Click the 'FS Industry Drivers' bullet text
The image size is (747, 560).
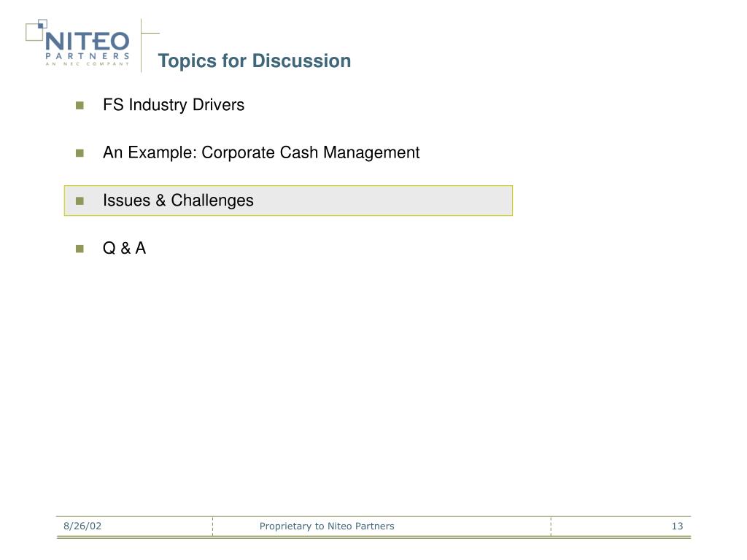click(x=174, y=105)
